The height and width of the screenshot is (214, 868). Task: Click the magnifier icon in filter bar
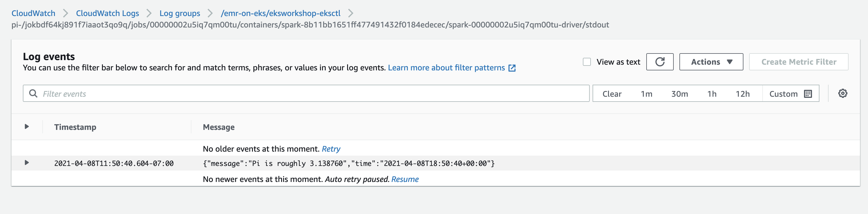coord(33,94)
